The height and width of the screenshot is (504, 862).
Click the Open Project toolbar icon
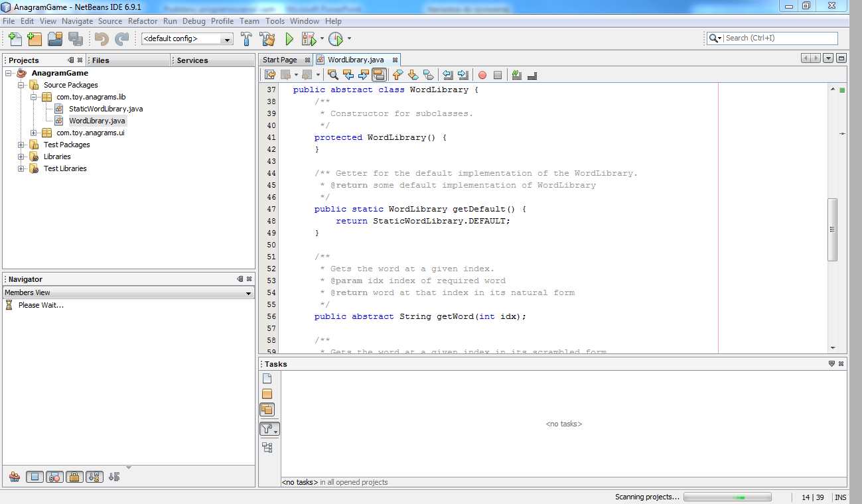tap(54, 38)
